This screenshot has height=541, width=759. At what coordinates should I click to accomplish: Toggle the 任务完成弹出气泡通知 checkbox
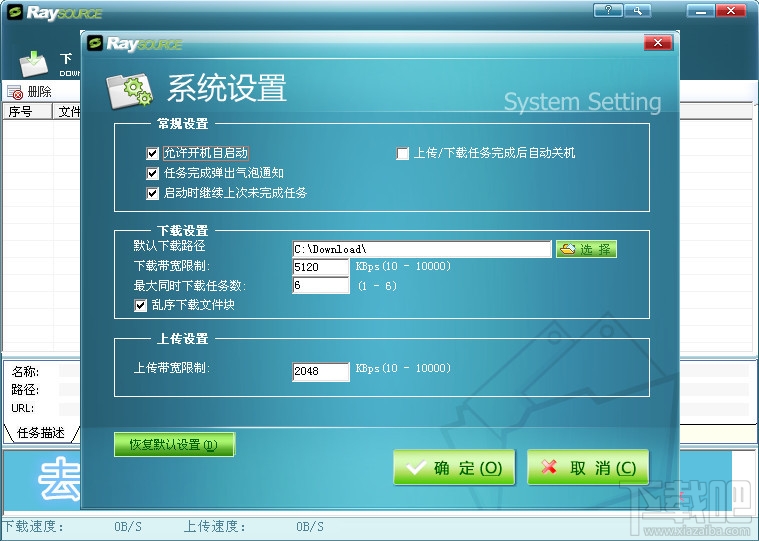coord(152,173)
